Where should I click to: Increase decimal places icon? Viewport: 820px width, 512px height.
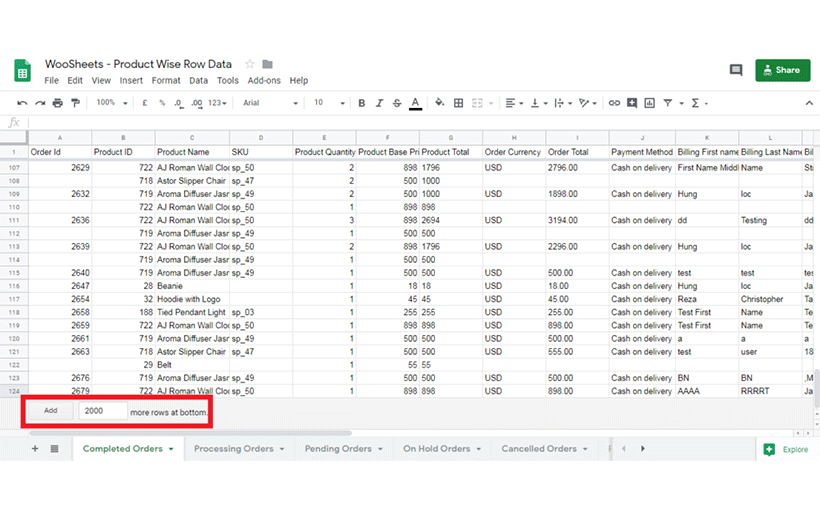point(197,103)
